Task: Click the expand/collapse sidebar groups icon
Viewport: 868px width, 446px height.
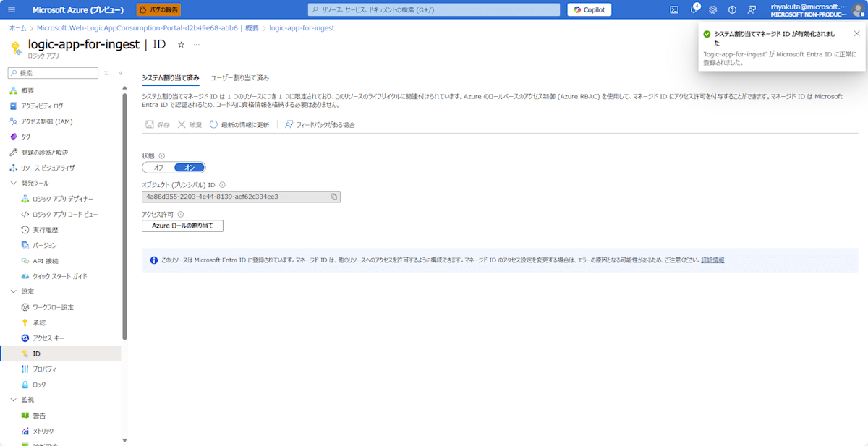Action: pos(106,73)
